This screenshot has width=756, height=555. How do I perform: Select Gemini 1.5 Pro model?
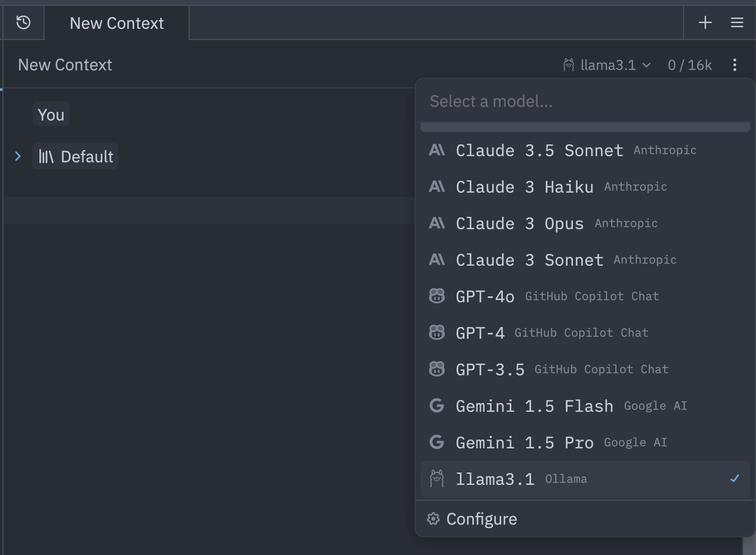tap(585, 442)
